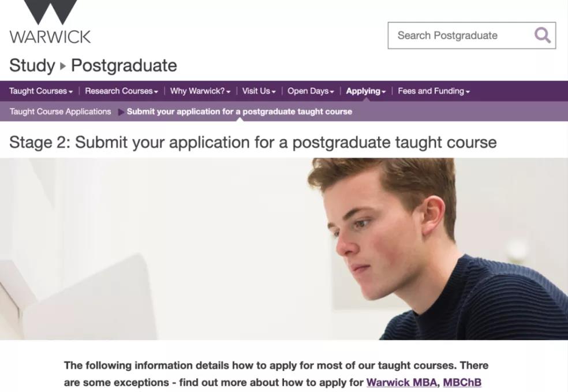Click the purple arrow before Submit your application
This screenshot has width=568, height=392.
121,112
